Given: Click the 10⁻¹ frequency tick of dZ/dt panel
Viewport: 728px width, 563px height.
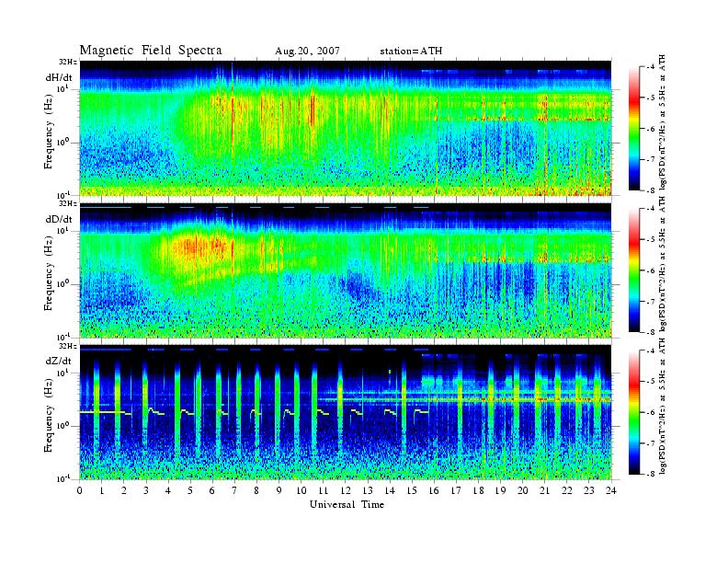Looking at the screenshot, I should (63, 478).
